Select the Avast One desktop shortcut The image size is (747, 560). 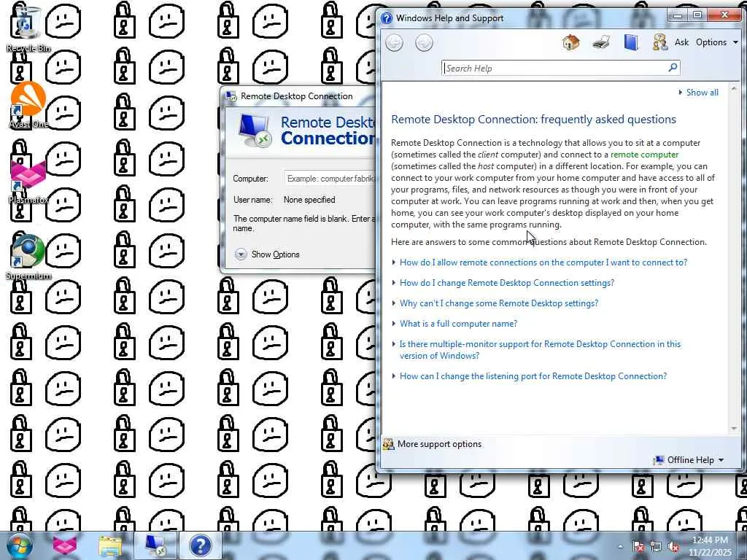28,105
